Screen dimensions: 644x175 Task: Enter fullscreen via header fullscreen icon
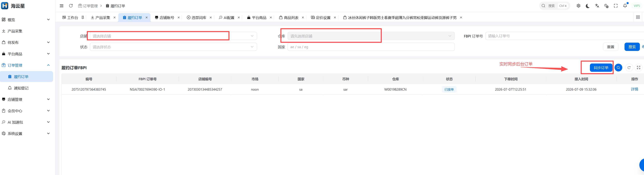tap(616, 6)
